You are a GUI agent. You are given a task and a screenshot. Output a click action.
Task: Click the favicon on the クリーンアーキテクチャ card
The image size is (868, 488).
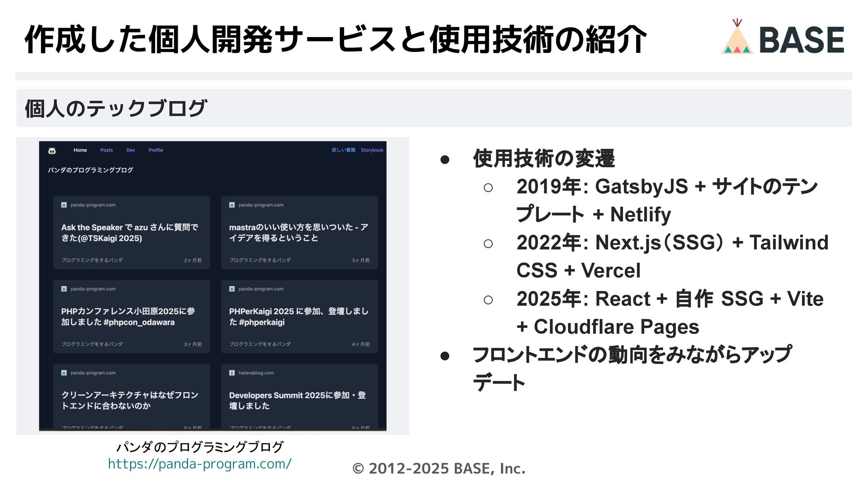point(64,373)
